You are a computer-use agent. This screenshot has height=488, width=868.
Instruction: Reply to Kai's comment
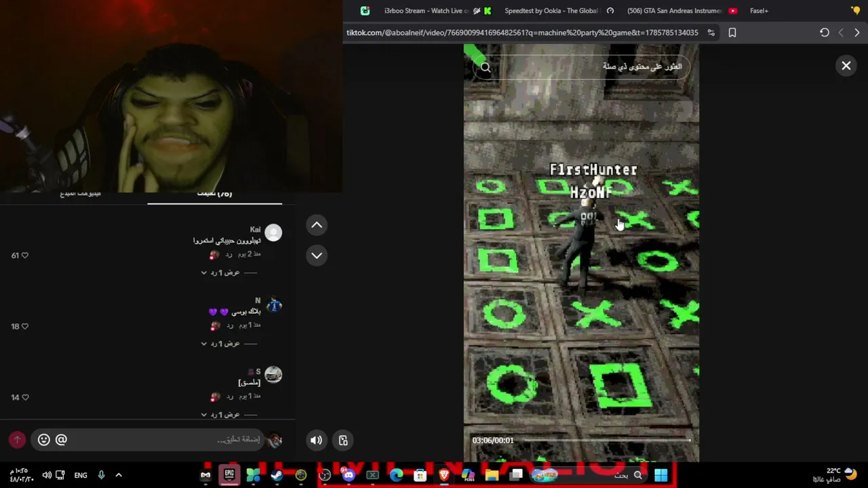tap(229, 254)
